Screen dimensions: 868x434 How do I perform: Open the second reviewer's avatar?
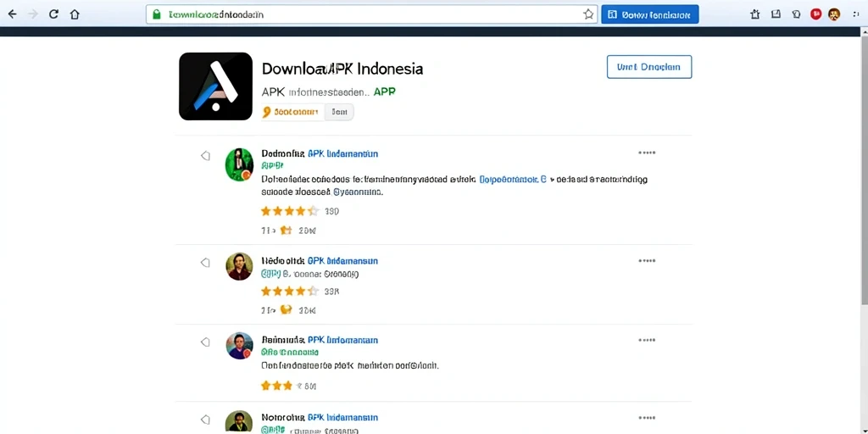point(239,267)
